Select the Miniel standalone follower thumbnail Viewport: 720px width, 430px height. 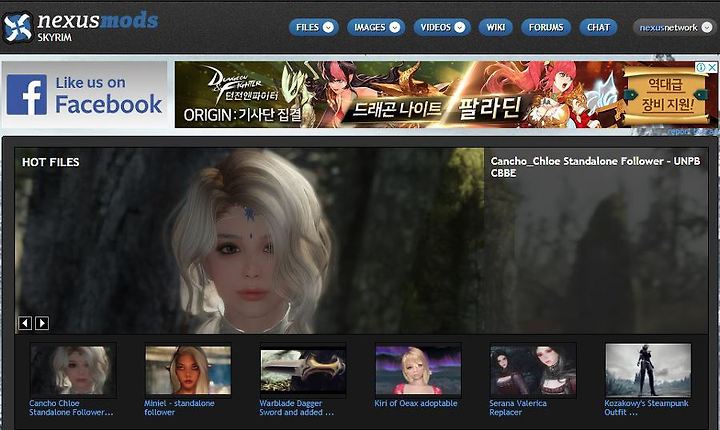click(188, 370)
